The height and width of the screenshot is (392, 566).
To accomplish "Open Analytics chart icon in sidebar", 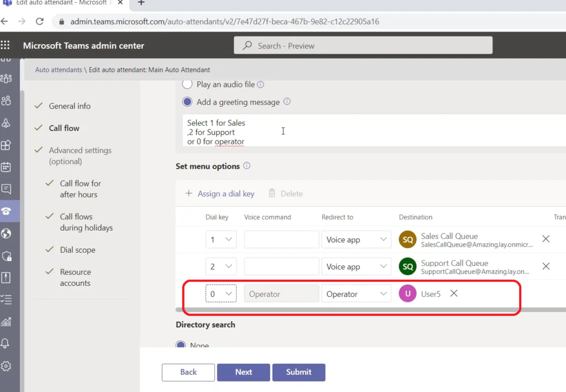I will [x=7, y=322].
